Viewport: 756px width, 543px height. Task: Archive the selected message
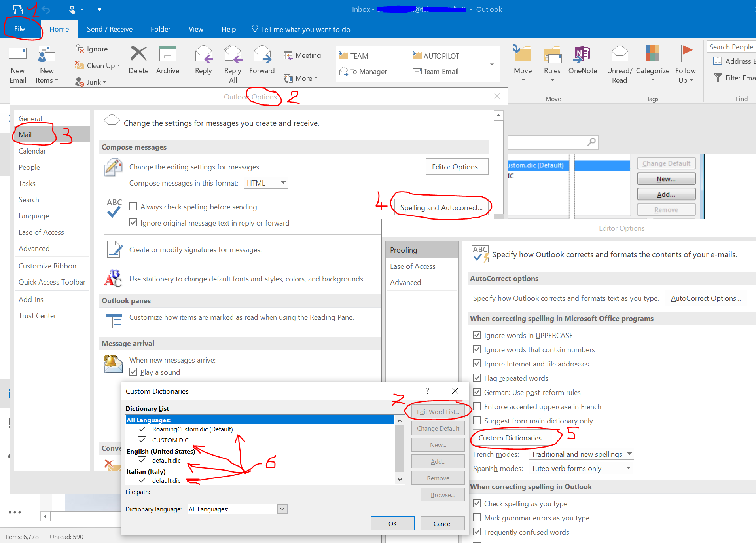point(167,55)
